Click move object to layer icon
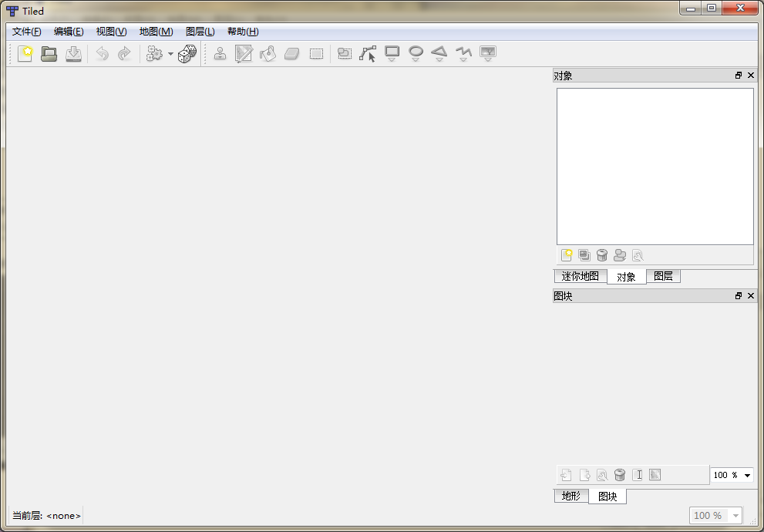This screenshot has height=532, width=764. tap(620, 254)
